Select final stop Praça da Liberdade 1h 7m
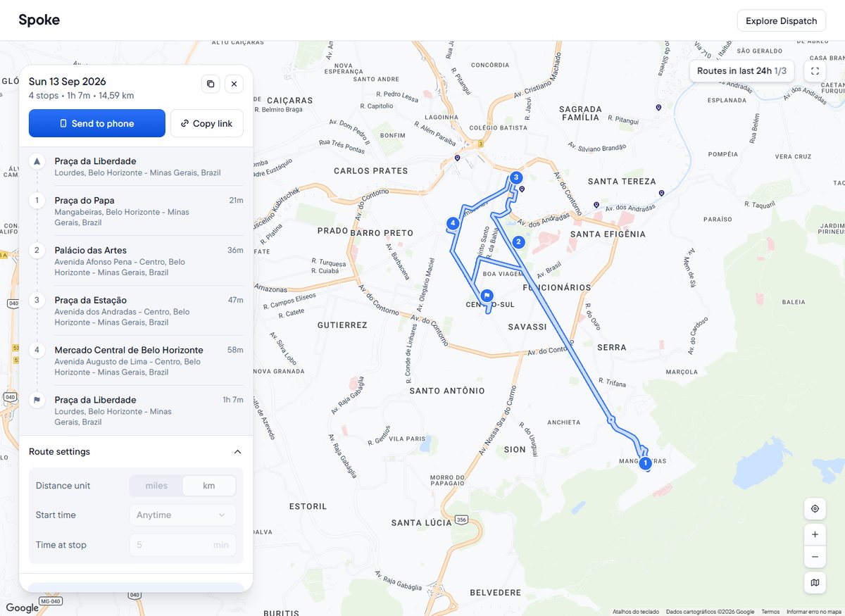This screenshot has height=616, width=845. pyautogui.click(x=136, y=411)
